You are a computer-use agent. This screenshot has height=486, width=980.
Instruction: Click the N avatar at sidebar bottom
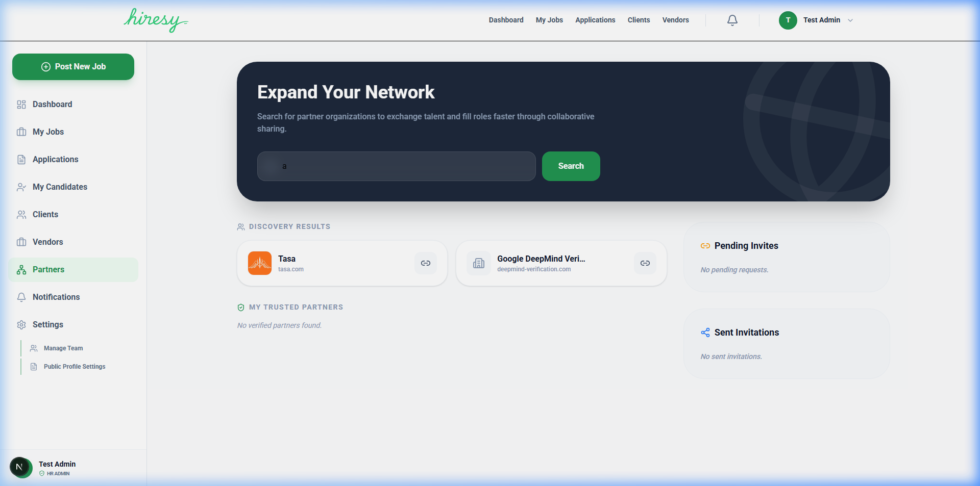click(20, 467)
